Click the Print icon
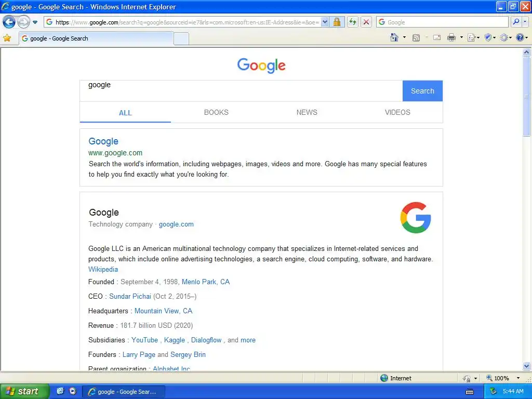This screenshot has height=399, width=532. tap(451, 37)
